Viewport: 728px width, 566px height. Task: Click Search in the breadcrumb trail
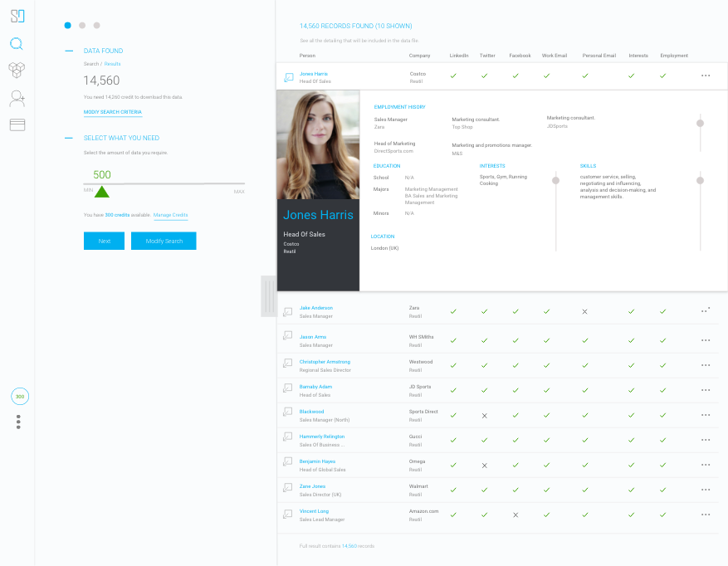(91, 63)
